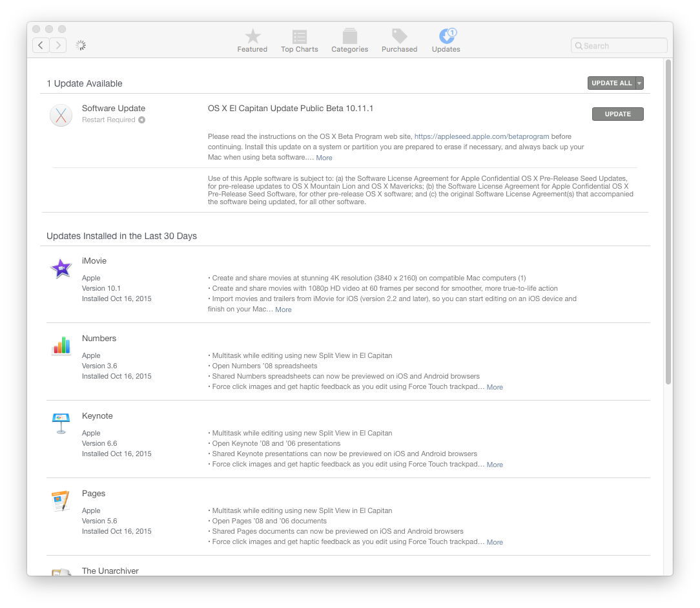Image resolution: width=700 pixels, height=608 pixels.
Task: Open the Featured star tab
Action: coord(252,41)
